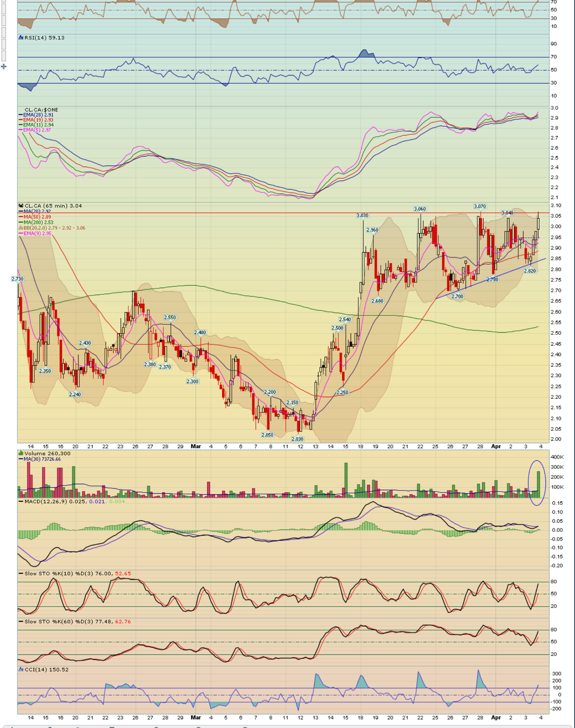
Task: Click the Mar label on price chart axis
Action: 196,447
